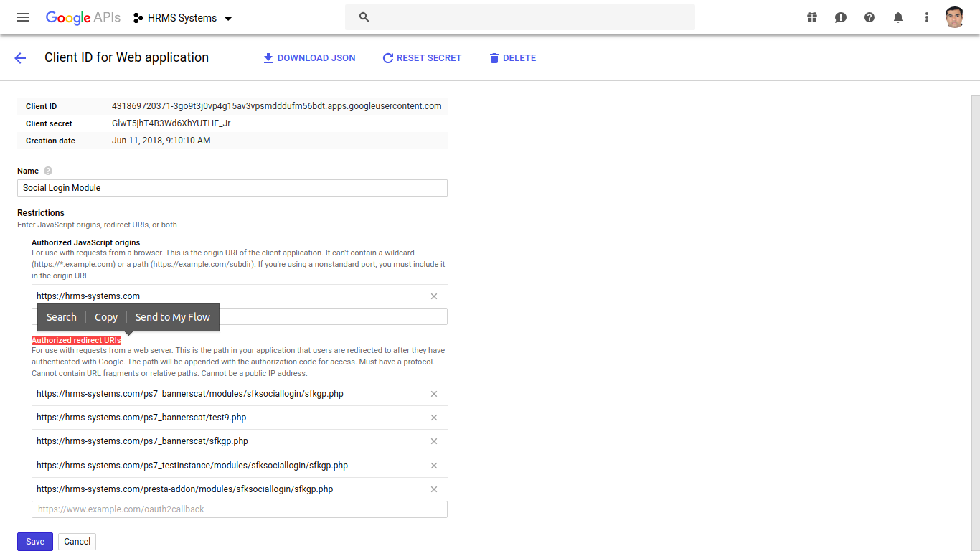Click Download JSON
This screenshot has width=980, height=551.
(x=309, y=58)
